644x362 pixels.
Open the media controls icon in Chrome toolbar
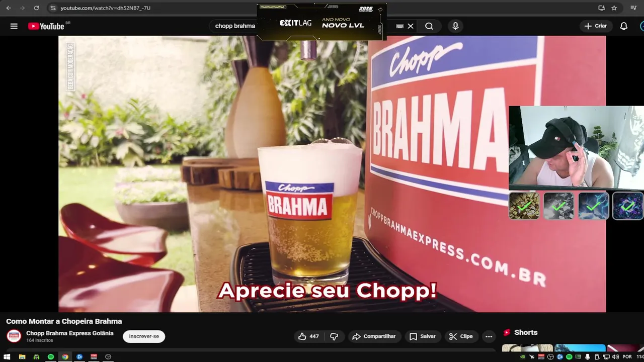pos(633,8)
